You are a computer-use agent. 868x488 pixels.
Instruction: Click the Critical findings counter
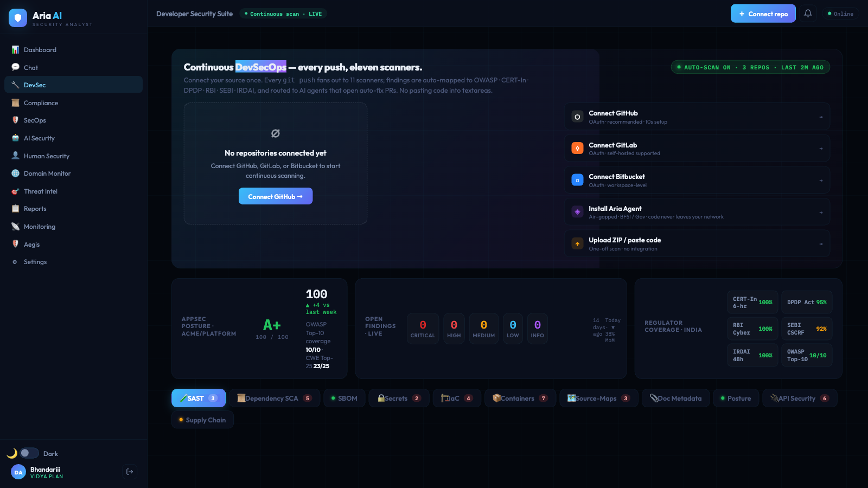click(x=423, y=329)
